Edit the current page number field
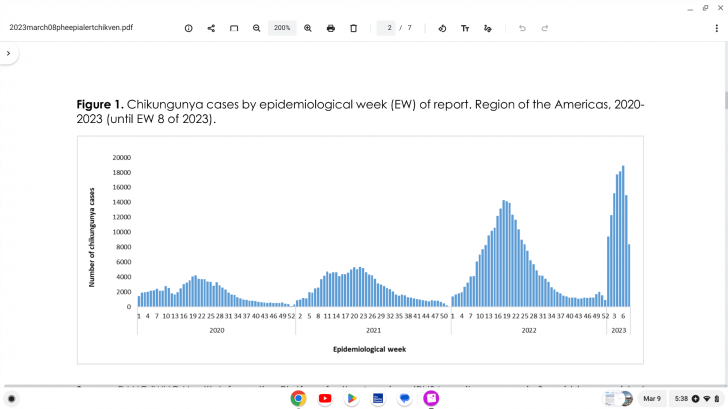728x409 pixels. coord(386,28)
